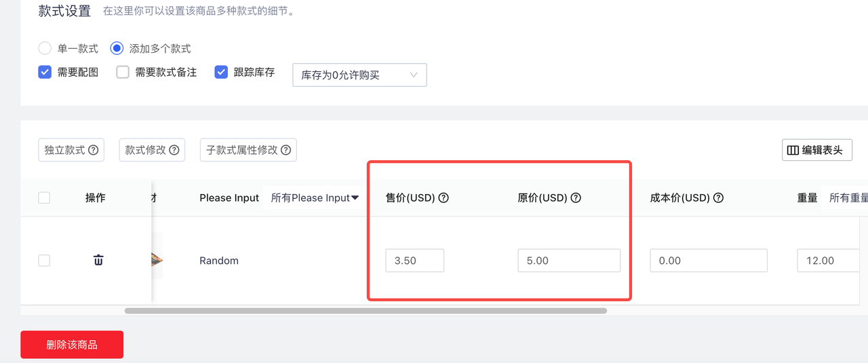The height and width of the screenshot is (363, 868).
Task: Click help icon next to 子款式属性修改
Action: pos(286,150)
